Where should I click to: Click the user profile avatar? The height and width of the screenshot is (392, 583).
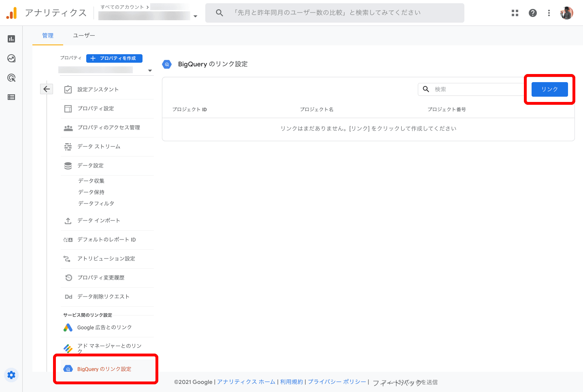(x=567, y=13)
